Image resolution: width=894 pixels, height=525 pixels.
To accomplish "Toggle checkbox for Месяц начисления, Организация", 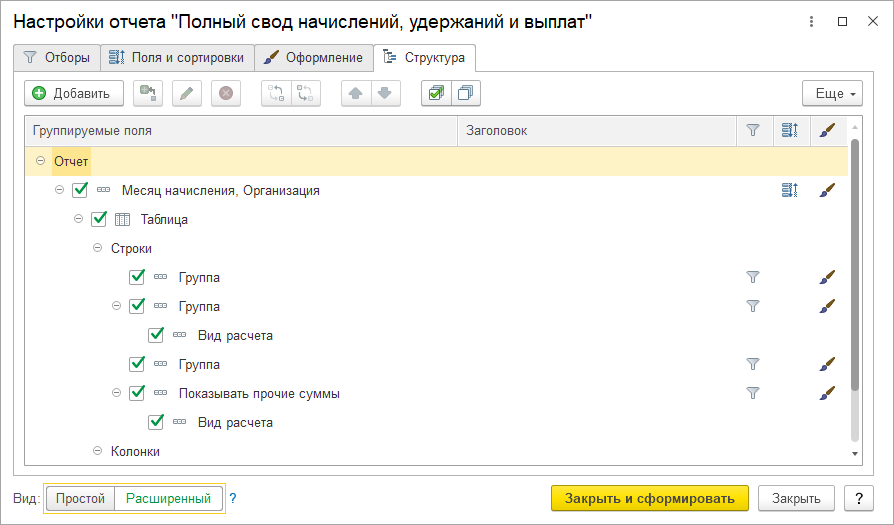I will 80,190.
